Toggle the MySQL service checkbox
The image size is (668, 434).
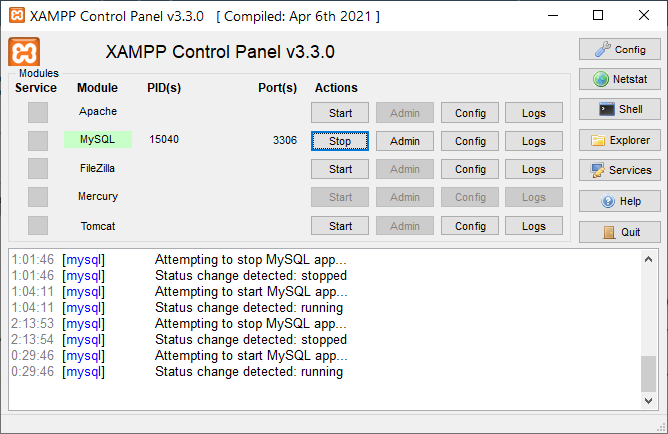(38, 141)
